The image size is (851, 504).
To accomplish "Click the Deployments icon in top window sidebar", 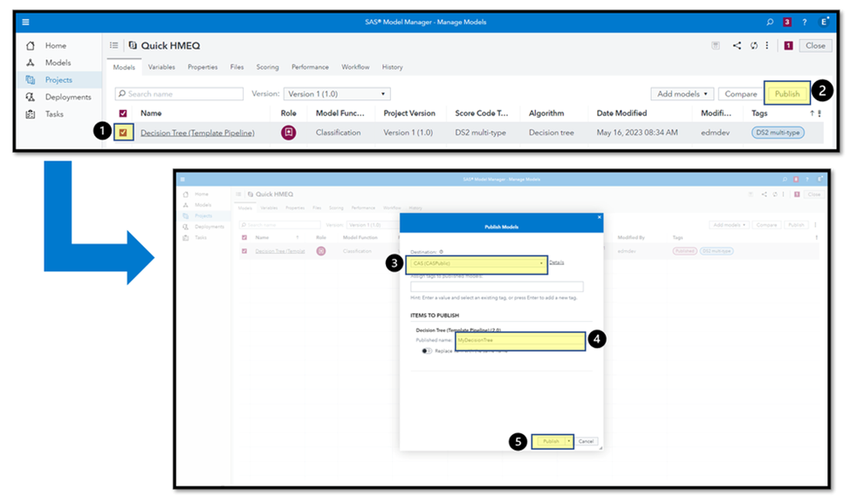I will pos(31,97).
